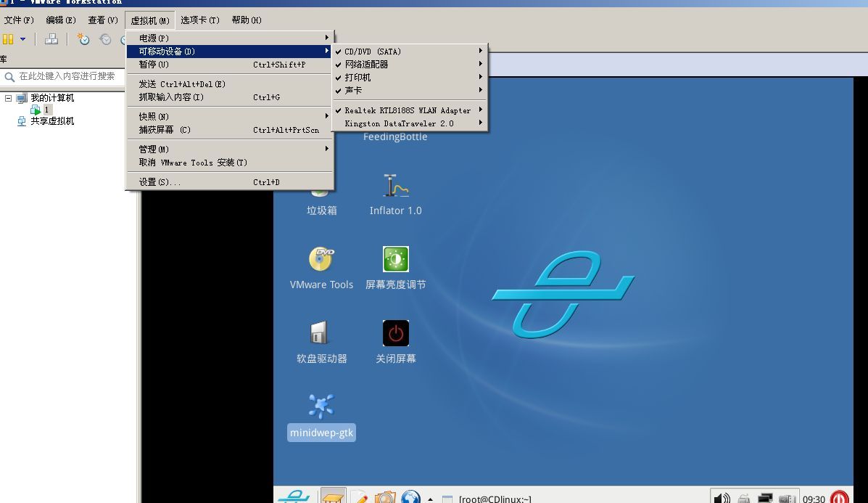Click the root@CDlinux terminal taskbar button
Viewport: 868px width, 503px height.
tap(487, 499)
